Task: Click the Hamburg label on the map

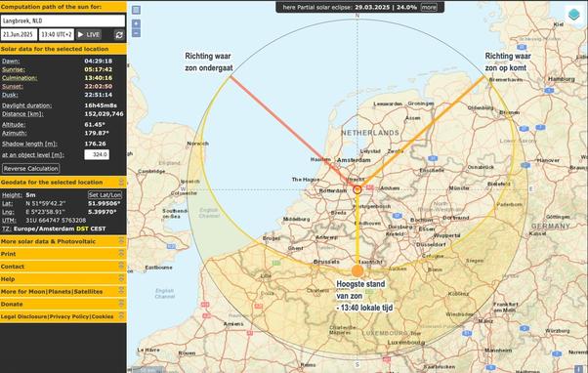Action: tap(562, 79)
